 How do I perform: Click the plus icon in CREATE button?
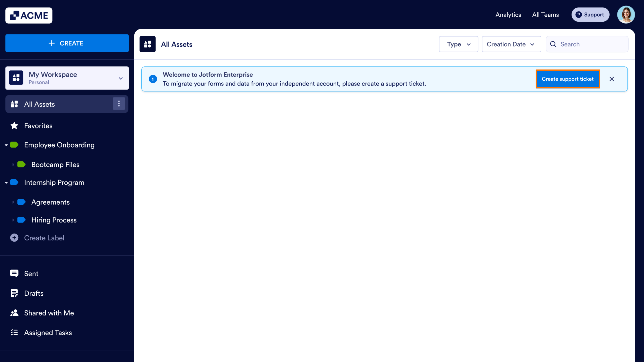pyautogui.click(x=52, y=43)
